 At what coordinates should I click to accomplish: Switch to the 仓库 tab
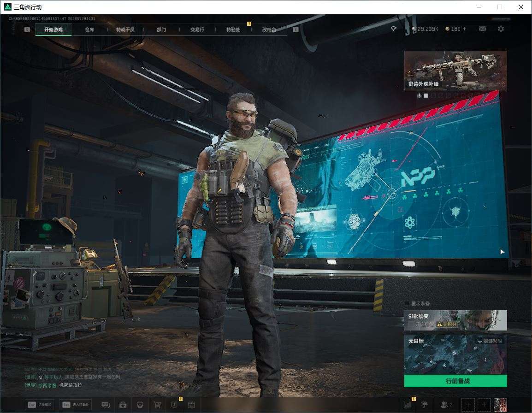click(x=89, y=29)
